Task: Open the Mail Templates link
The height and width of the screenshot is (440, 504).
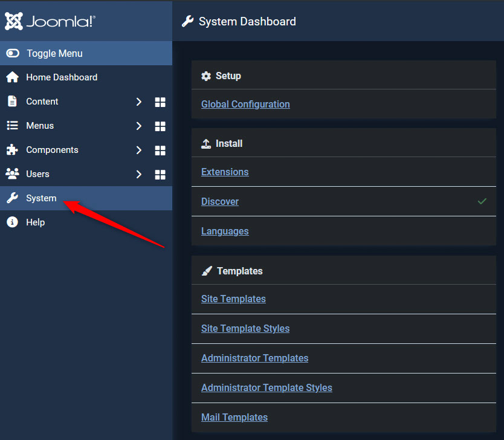Action: pyautogui.click(x=234, y=417)
